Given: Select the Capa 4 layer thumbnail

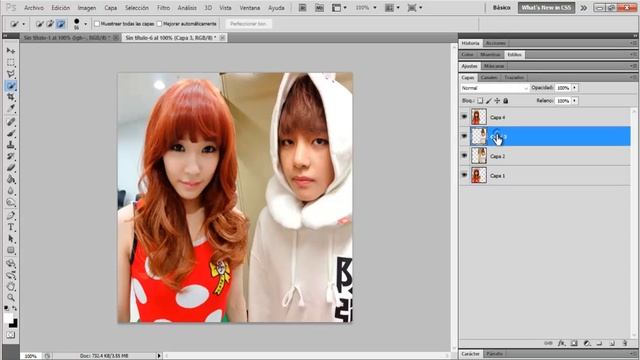Looking at the screenshot, I should [x=479, y=117].
